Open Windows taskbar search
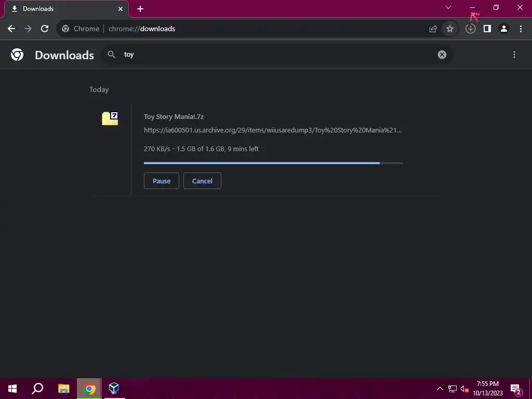This screenshot has width=532, height=399. 37,389
